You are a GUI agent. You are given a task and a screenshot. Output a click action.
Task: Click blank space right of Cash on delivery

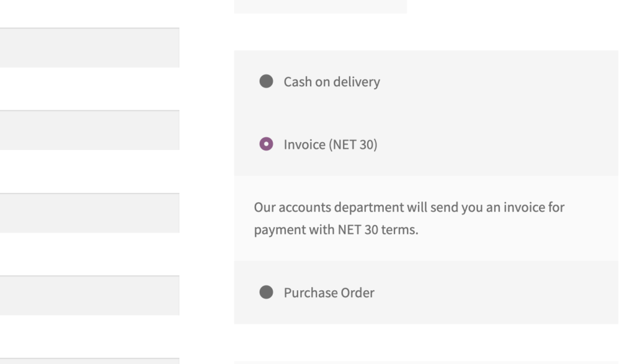[x=498, y=82]
